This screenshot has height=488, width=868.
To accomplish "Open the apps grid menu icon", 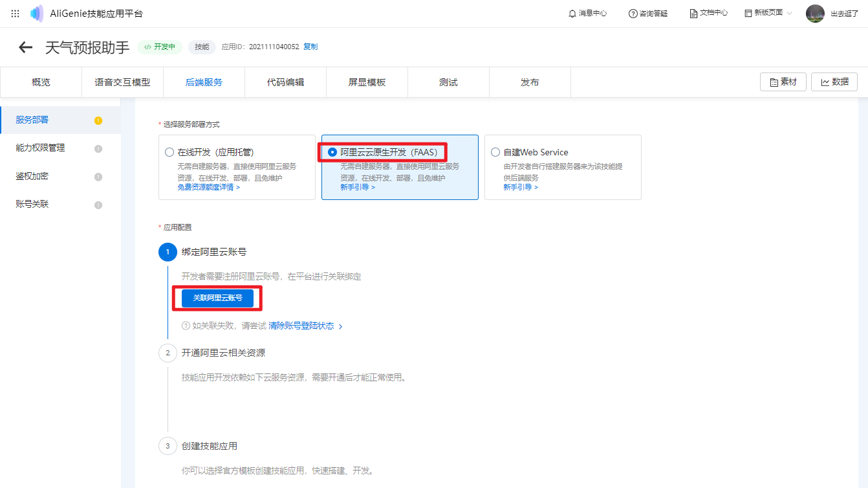I will point(16,14).
